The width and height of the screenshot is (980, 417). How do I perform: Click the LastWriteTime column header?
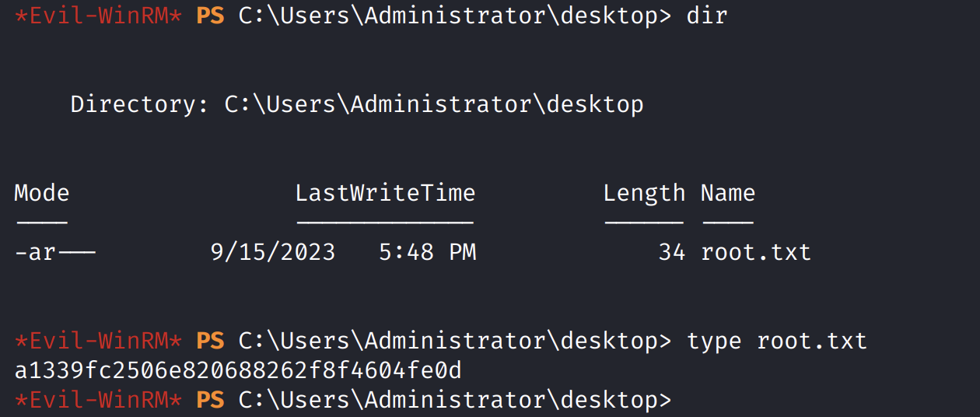[385, 193]
